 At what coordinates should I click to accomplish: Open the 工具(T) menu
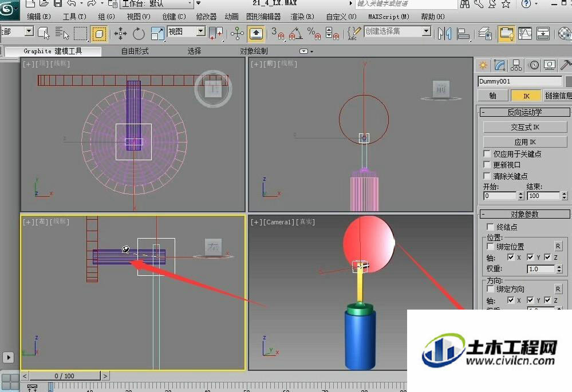pyautogui.click(x=74, y=17)
